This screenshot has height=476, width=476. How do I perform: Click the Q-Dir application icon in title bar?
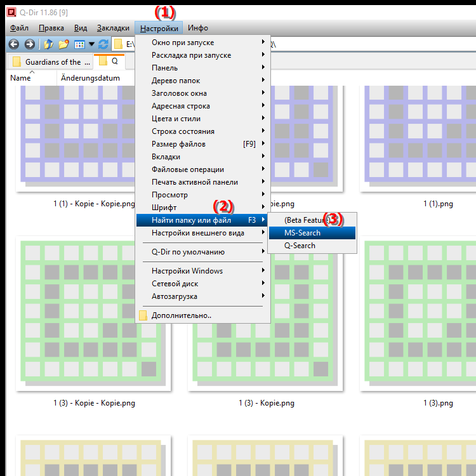(x=11, y=12)
